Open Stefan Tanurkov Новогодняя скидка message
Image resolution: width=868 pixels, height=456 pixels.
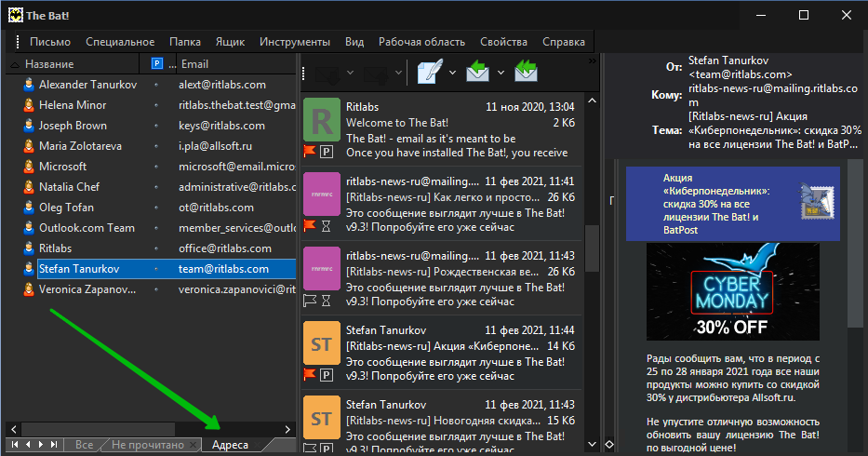443,422
